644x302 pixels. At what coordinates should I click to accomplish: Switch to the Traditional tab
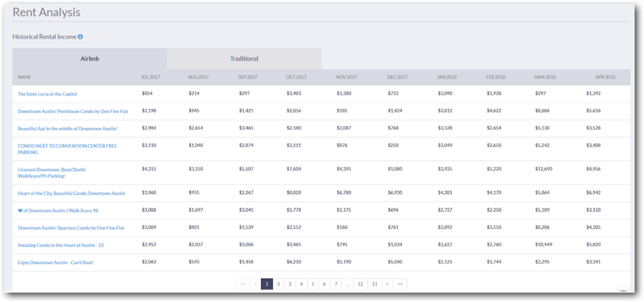tap(244, 59)
